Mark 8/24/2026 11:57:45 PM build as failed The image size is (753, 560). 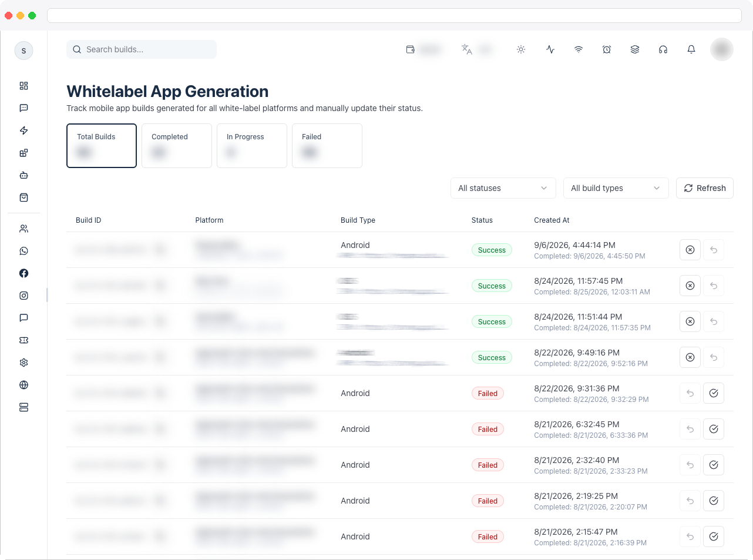(690, 286)
